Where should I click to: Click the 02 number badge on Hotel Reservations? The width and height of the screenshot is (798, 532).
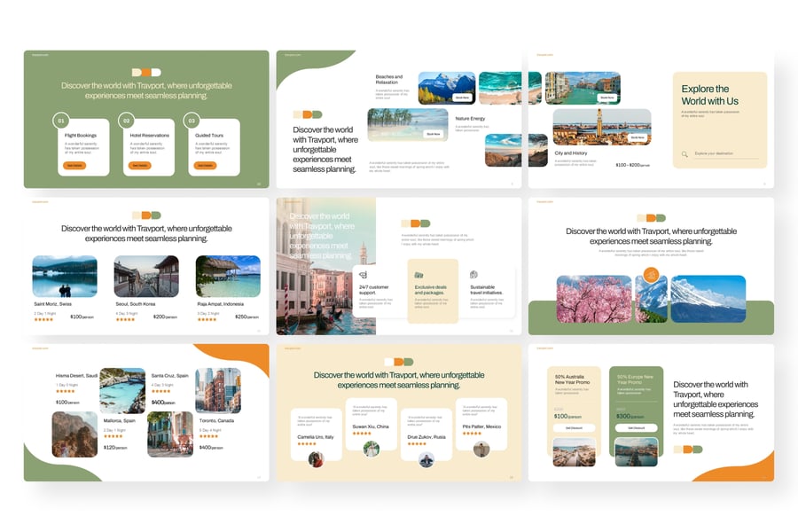tap(127, 121)
